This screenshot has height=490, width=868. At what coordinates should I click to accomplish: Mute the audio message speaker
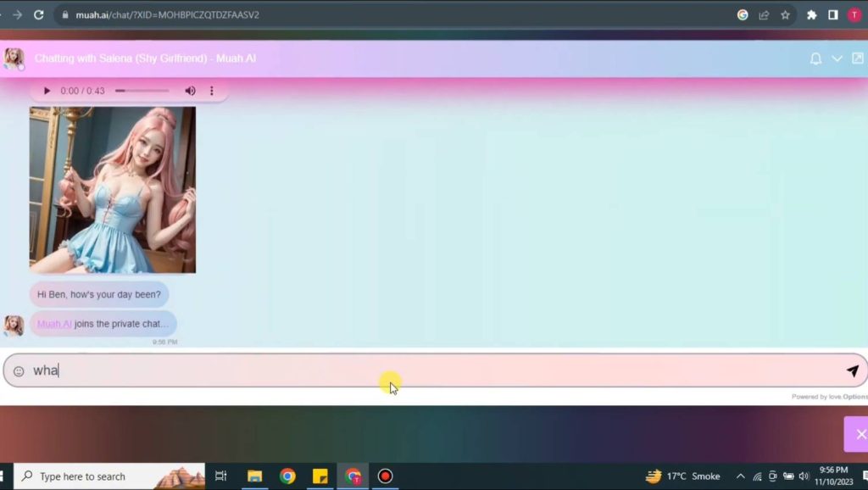pyautogui.click(x=190, y=91)
